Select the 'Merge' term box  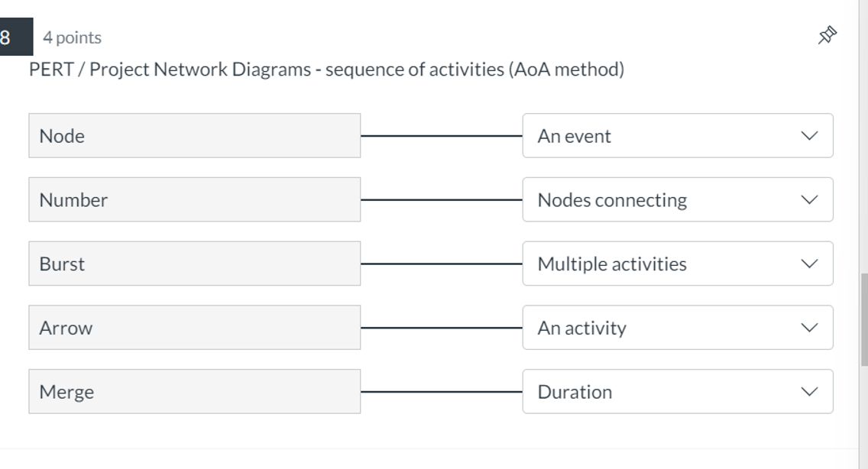(x=194, y=391)
